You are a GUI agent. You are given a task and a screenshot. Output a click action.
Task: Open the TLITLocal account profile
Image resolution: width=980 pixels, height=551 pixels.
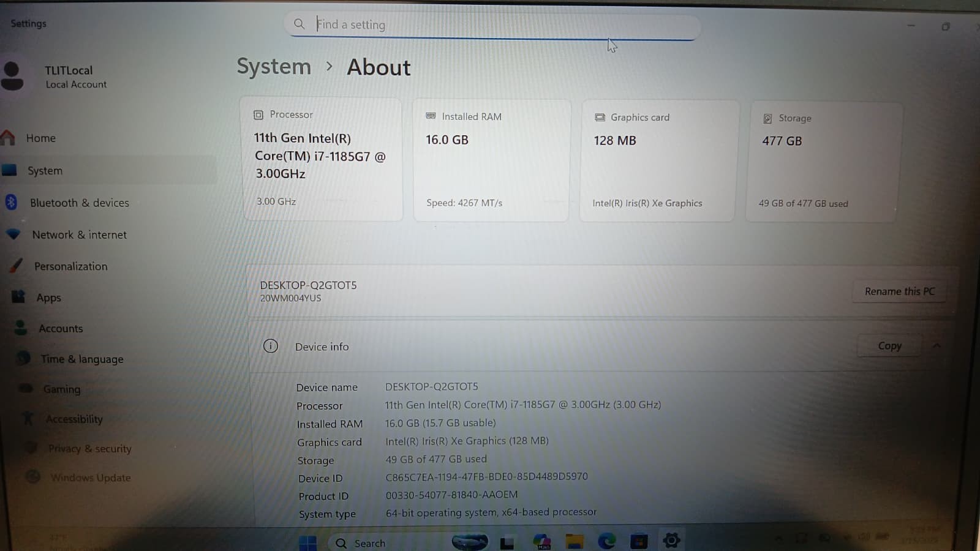[69, 77]
